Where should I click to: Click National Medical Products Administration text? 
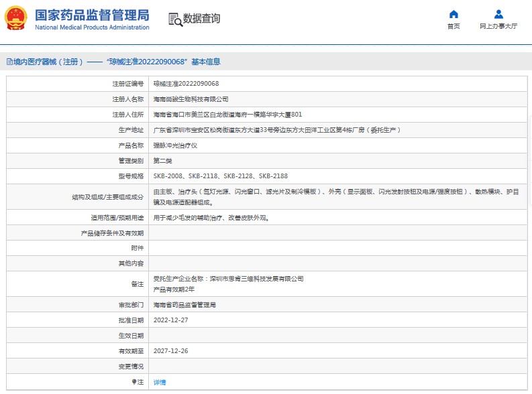click(92, 27)
